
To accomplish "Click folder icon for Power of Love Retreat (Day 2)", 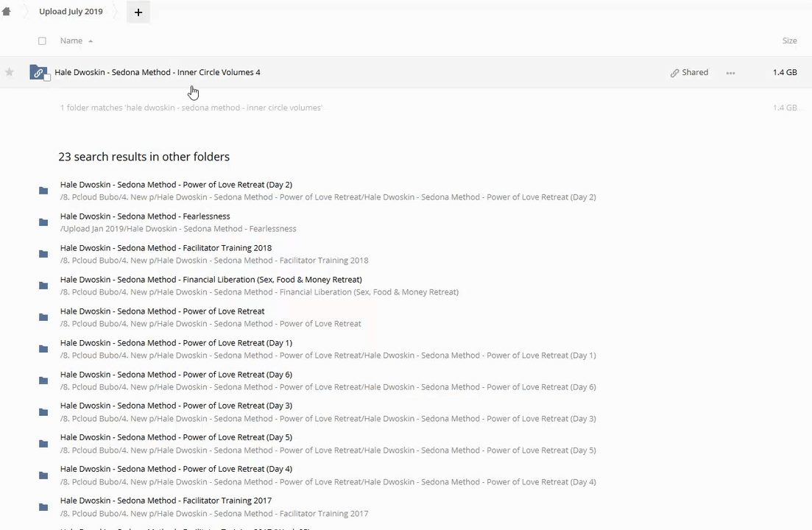I will [43, 191].
